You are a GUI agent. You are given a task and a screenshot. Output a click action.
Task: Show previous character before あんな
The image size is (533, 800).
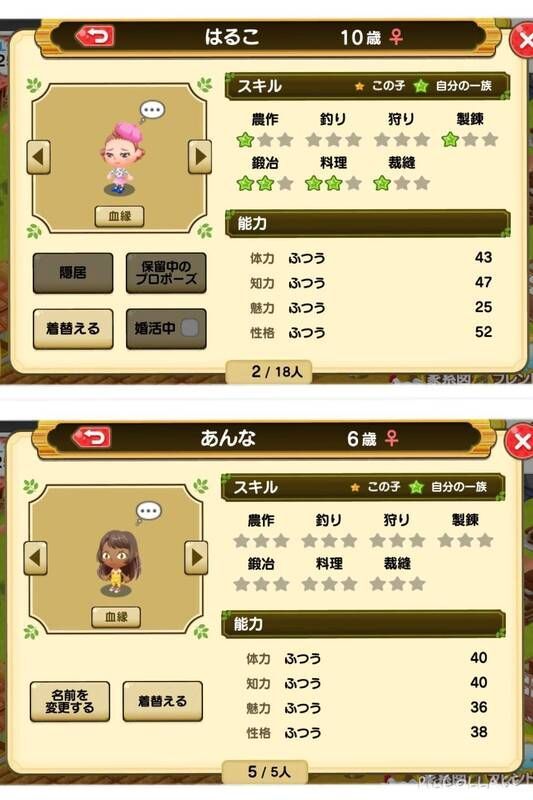click(x=36, y=558)
